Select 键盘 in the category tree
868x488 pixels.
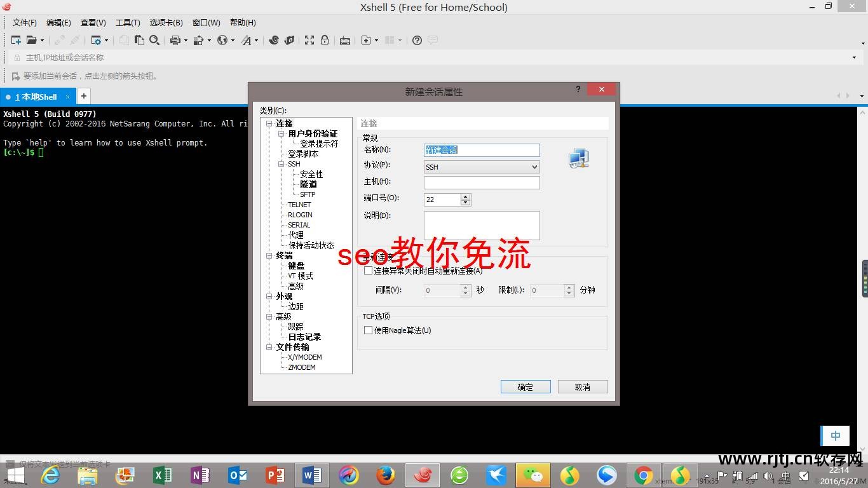pos(296,266)
